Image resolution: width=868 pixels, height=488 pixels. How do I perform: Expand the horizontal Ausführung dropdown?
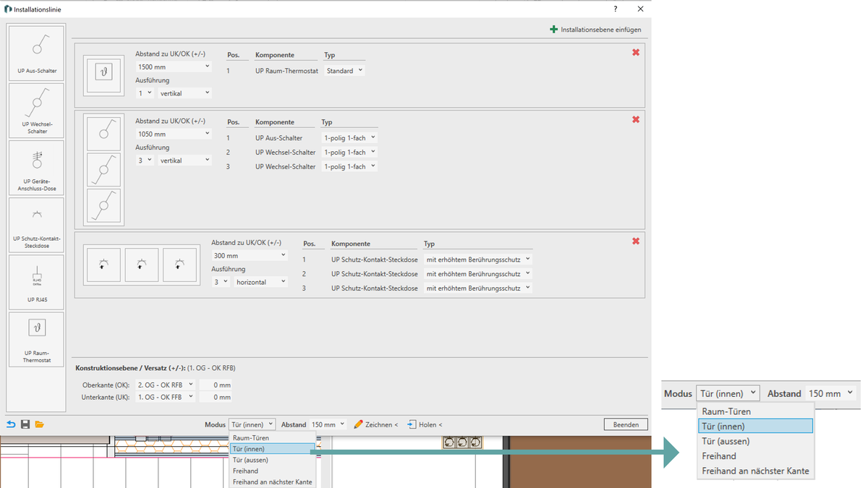(260, 282)
